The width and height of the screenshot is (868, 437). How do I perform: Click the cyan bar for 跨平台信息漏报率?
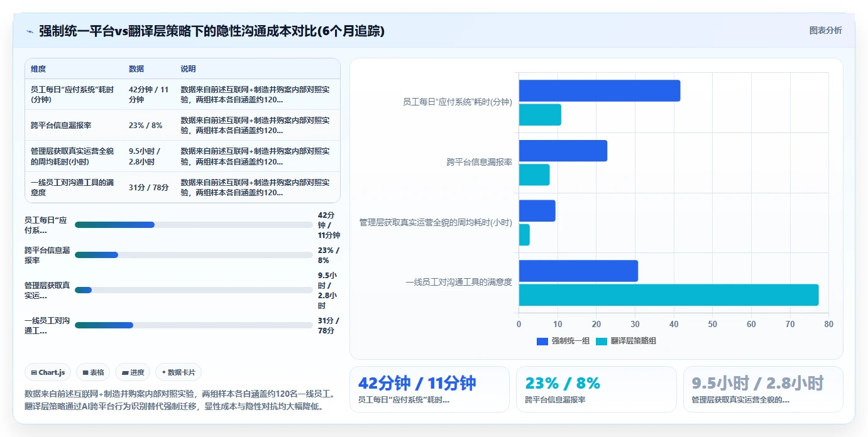[x=534, y=175]
